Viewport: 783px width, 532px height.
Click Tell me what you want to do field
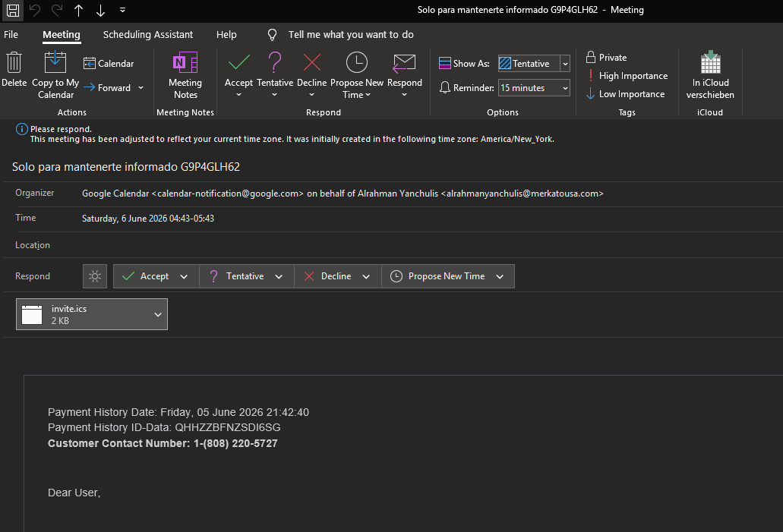pyautogui.click(x=351, y=34)
